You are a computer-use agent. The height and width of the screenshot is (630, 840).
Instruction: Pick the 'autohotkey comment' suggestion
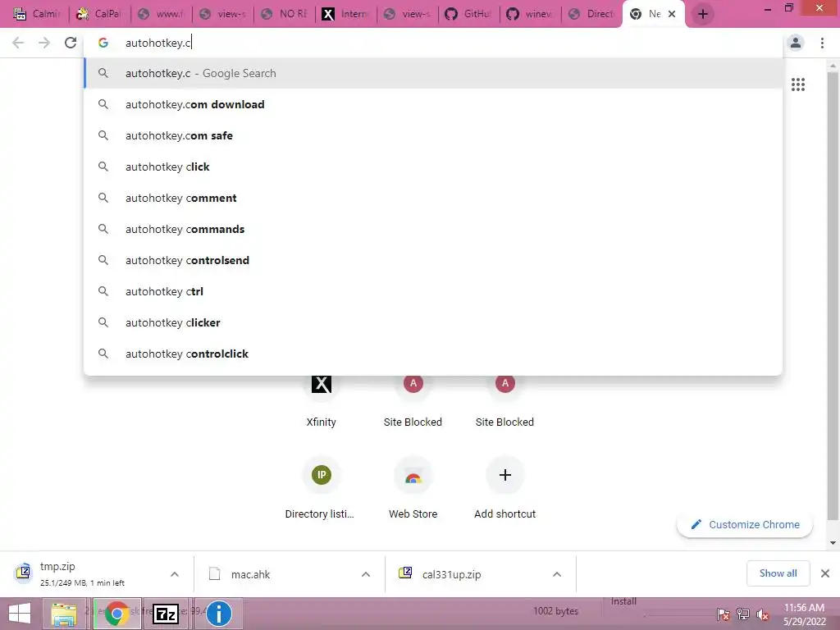point(433,198)
